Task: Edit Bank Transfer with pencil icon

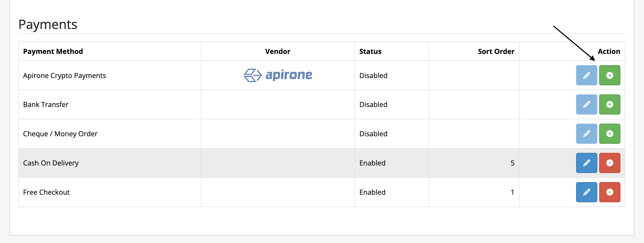Action: (x=587, y=104)
